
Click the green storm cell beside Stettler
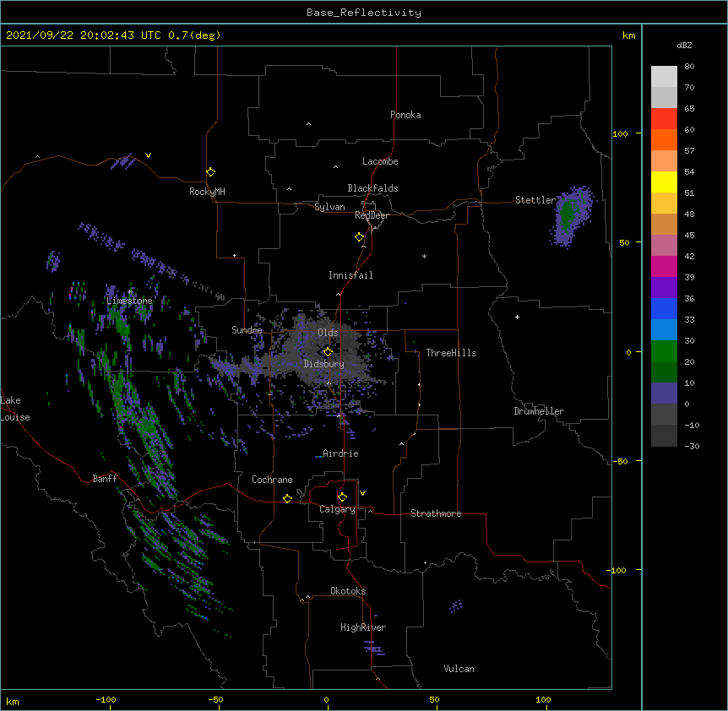click(567, 214)
